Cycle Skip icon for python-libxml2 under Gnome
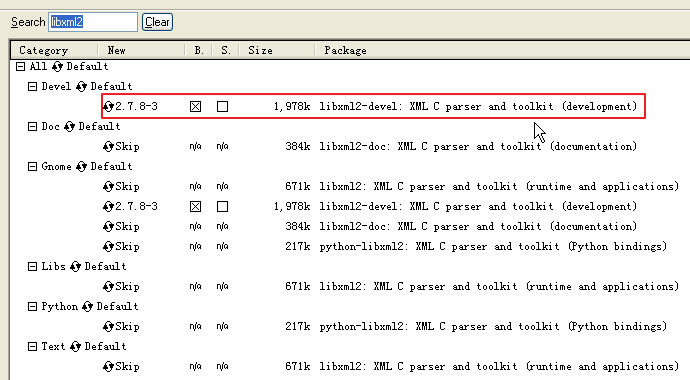The height and width of the screenshot is (380, 690). point(108,246)
